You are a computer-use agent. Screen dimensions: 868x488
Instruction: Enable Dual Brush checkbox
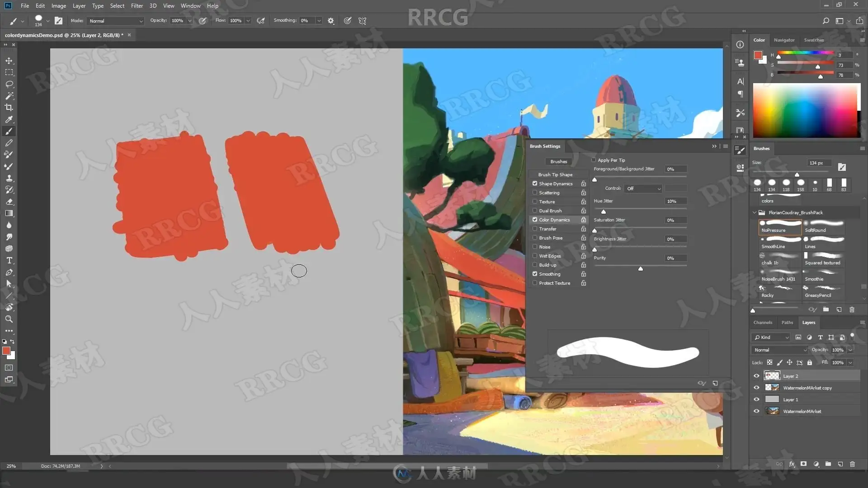click(535, 211)
